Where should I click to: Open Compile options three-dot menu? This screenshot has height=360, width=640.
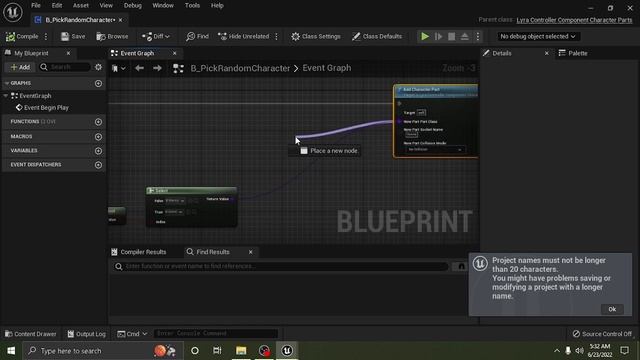[x=46, y=36]
